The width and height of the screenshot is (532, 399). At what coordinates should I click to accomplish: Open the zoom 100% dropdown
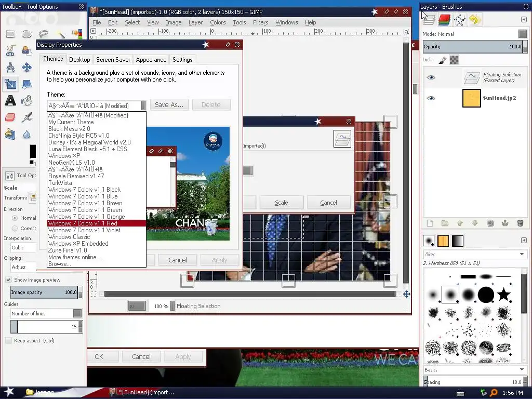(x=172, y=306)
